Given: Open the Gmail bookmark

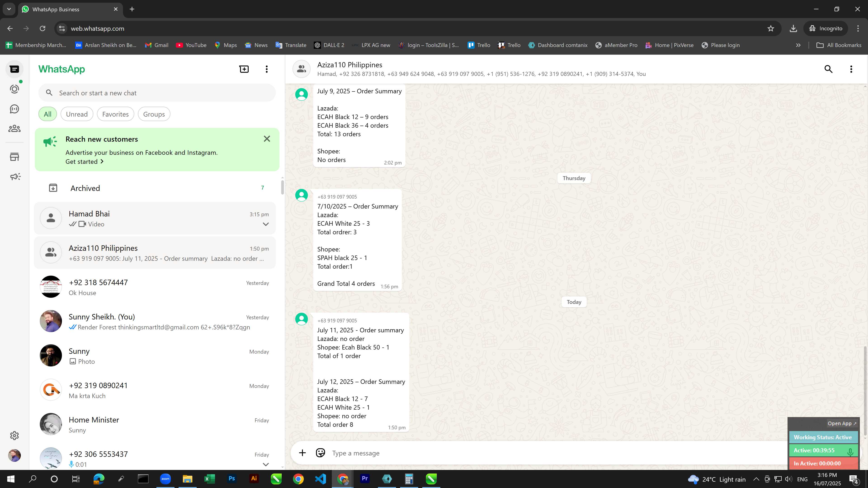Looking at the screenshot, I should [x=156, y=45].
